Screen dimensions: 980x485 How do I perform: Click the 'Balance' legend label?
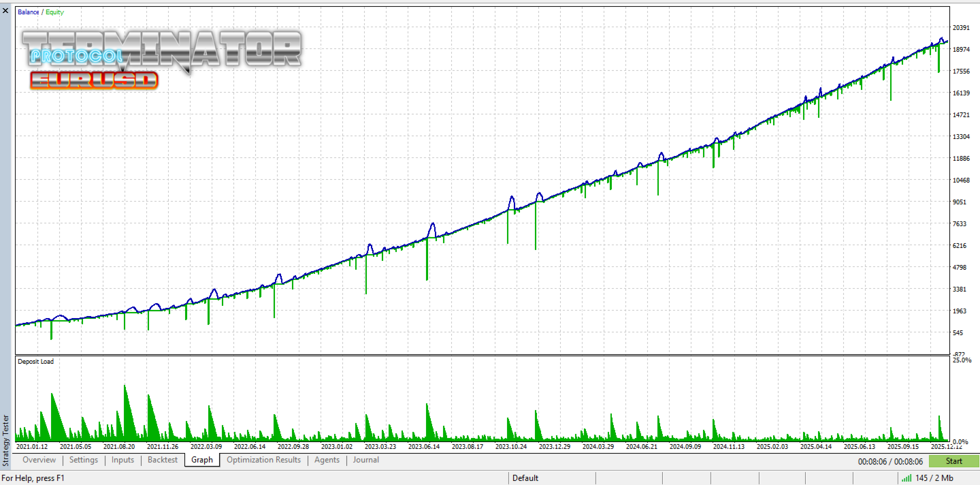(29, 12)
